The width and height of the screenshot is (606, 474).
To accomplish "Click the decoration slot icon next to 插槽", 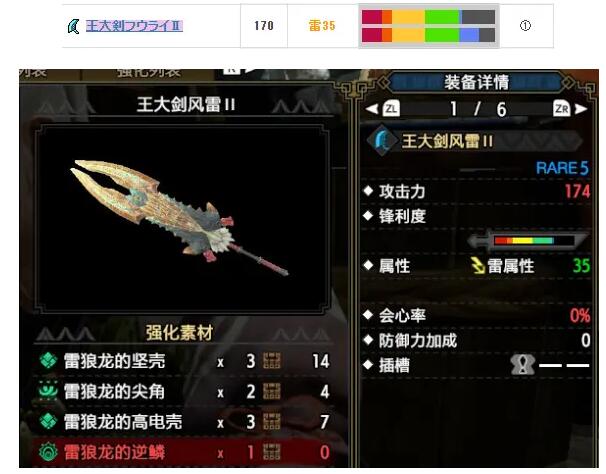I will [523, 365].
